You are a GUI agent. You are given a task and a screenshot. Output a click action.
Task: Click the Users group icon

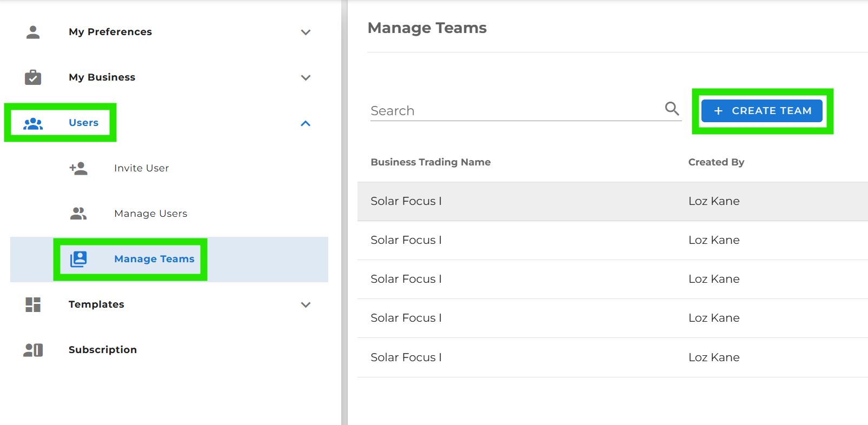(x=33, y=123)
